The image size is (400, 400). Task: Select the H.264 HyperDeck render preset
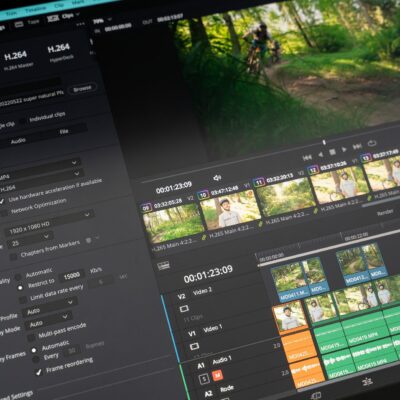(59, 53)
